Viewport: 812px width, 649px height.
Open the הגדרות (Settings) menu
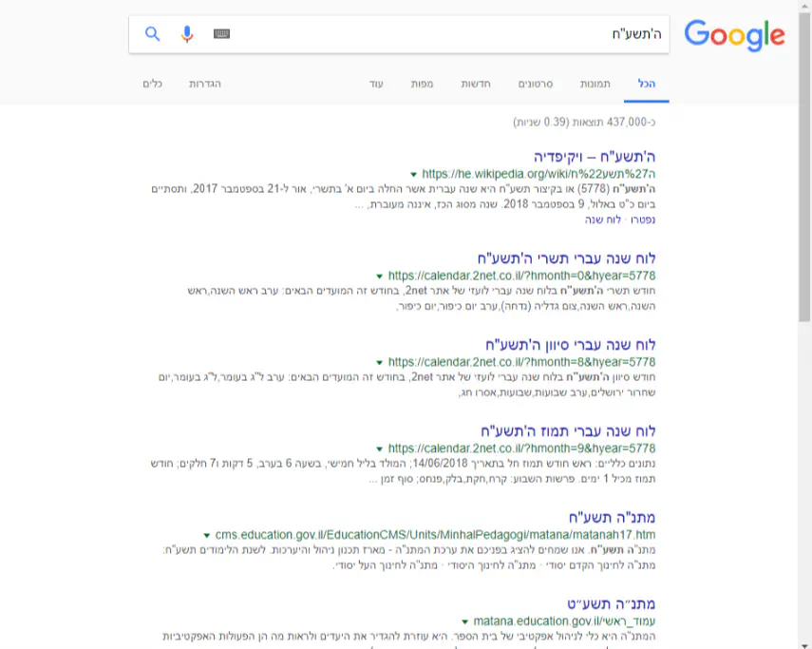[205, 84]
